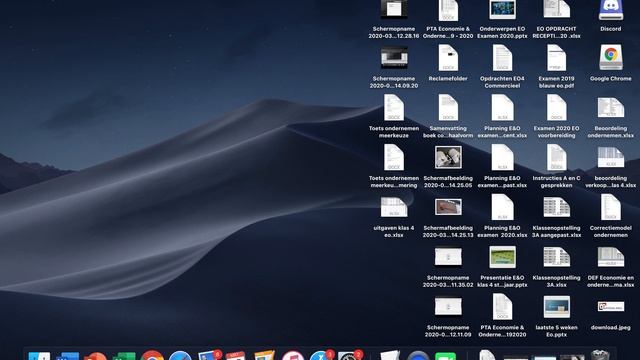Screen dimensions: 640x360
Task: Open App Store from the Dock
Action: [321, 356]
